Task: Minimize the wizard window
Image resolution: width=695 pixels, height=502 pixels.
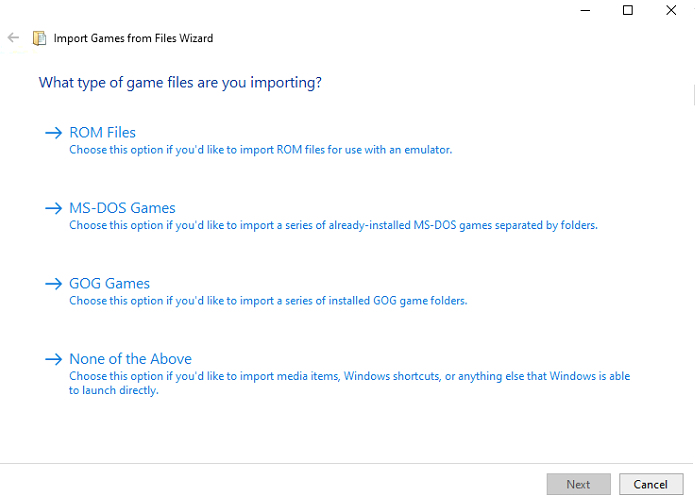Action: point(586,10)
